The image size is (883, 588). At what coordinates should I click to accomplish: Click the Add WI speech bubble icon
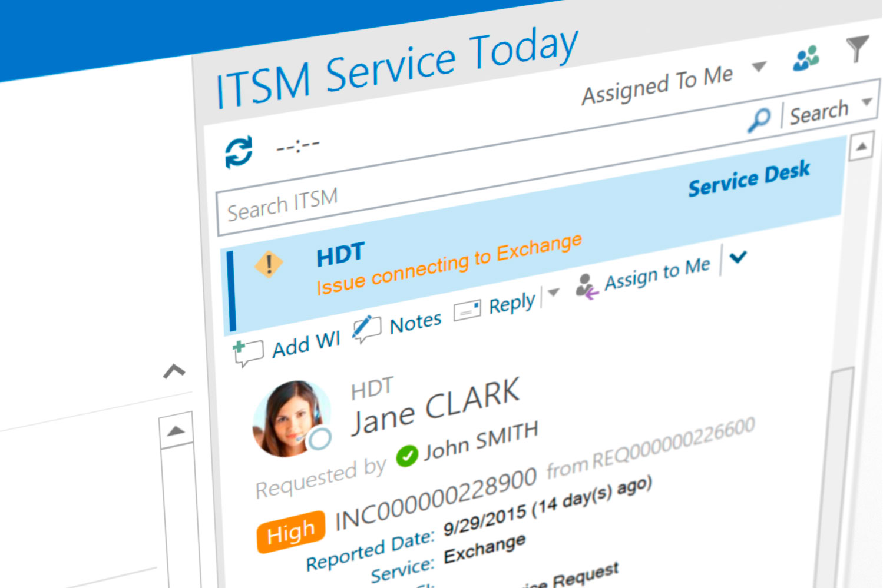point(247,353)
